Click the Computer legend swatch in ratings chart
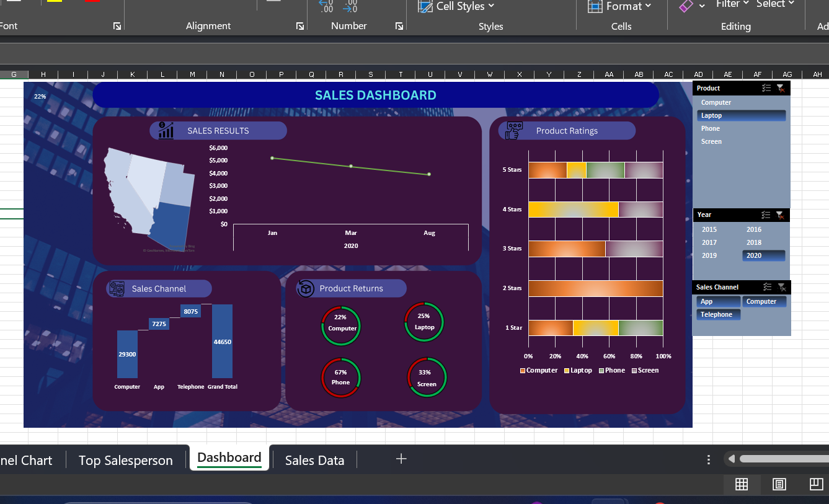The height and width of the screenshot is (504, 829). pos(523,371)
